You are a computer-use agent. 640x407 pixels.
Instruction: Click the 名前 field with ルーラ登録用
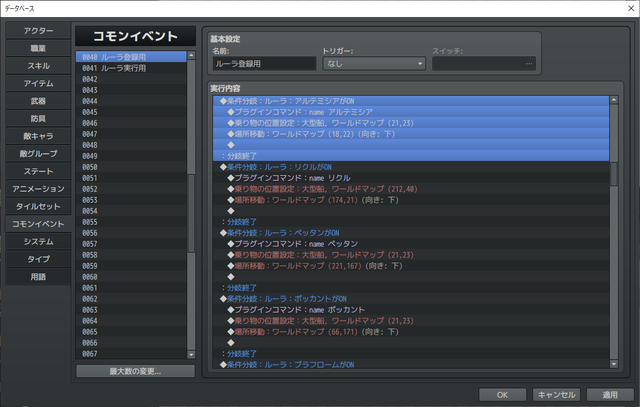(x=264, y=64)
